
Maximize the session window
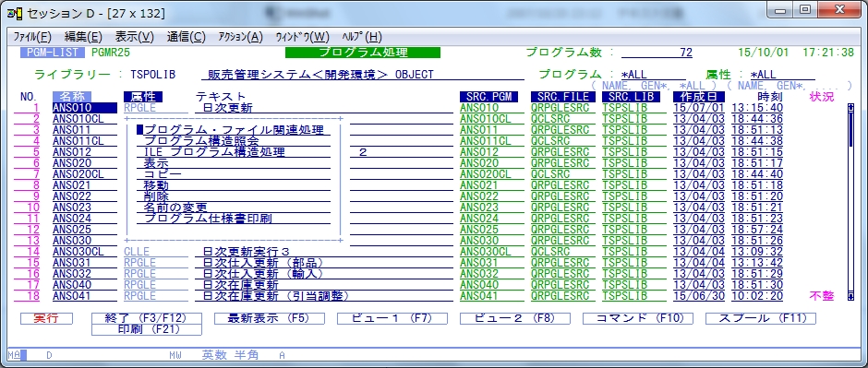805,9
